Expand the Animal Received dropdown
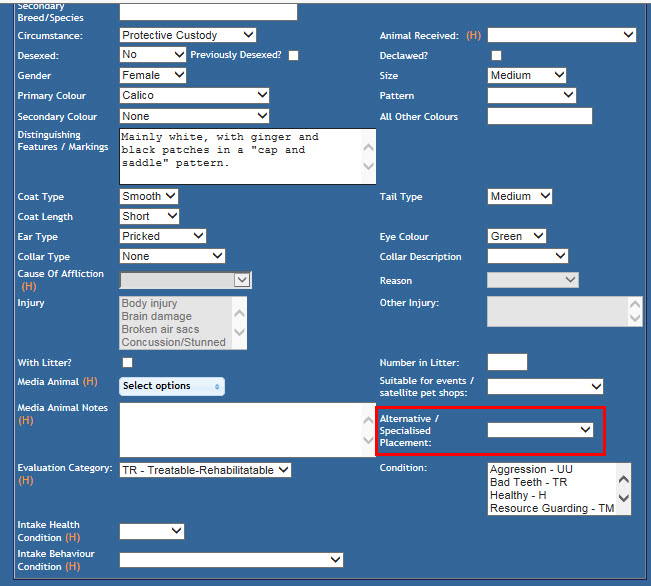This screenshot has width=651, height=586. [x=561, y=35]
